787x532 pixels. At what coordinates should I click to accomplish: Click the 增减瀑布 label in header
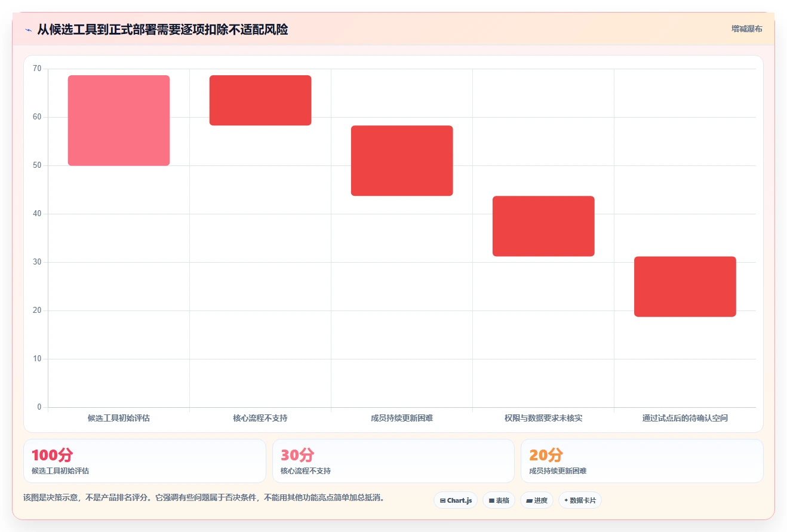pyautogui.click(x=747, y=29)
